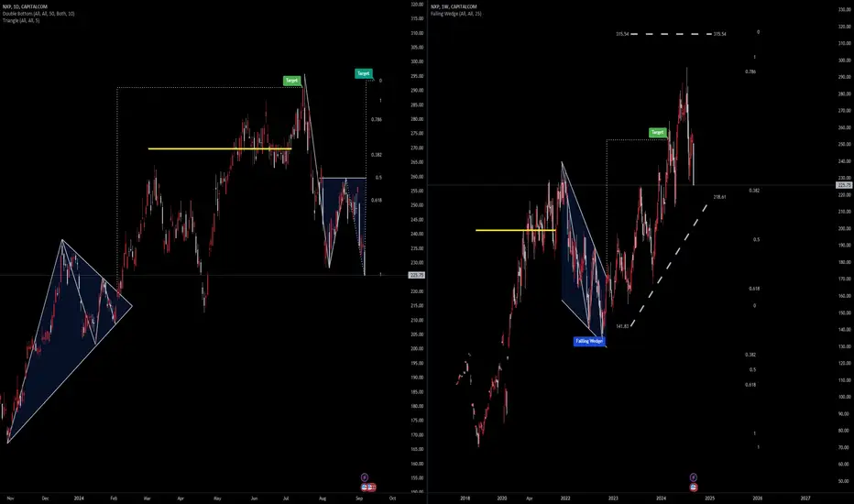Select the yellow horizontal line on daily chart
Screen dimensions: 854x504
coord(220,148)
